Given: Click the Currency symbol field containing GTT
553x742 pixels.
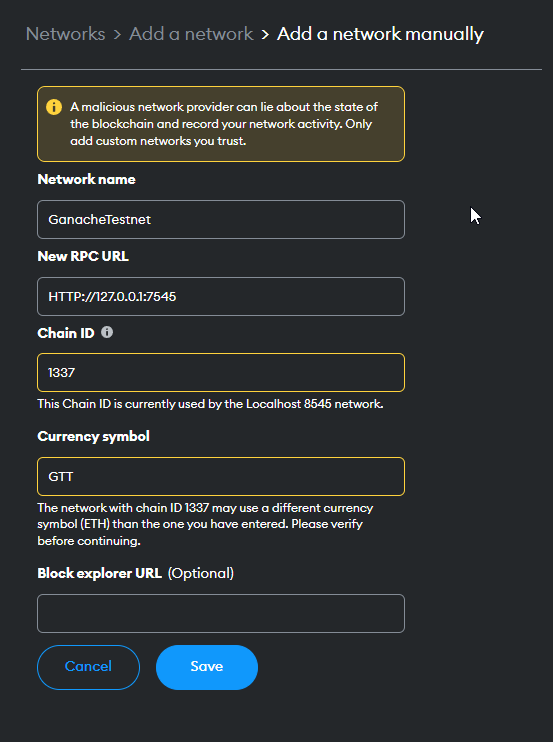Looking at the screenshot, I should point(221,477).
